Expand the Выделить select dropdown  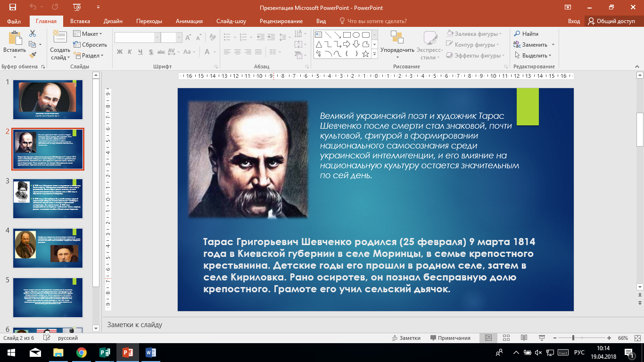pyautogui.click(x=533, y=56)
